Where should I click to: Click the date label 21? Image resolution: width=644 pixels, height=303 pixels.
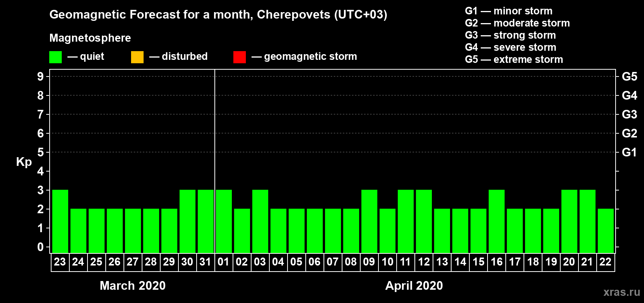point(587,262)
